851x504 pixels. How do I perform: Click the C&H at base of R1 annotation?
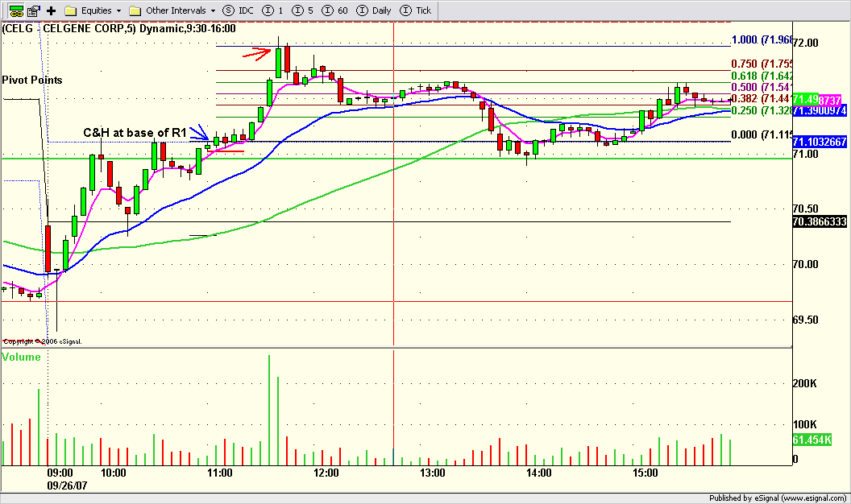coord(135,133)
